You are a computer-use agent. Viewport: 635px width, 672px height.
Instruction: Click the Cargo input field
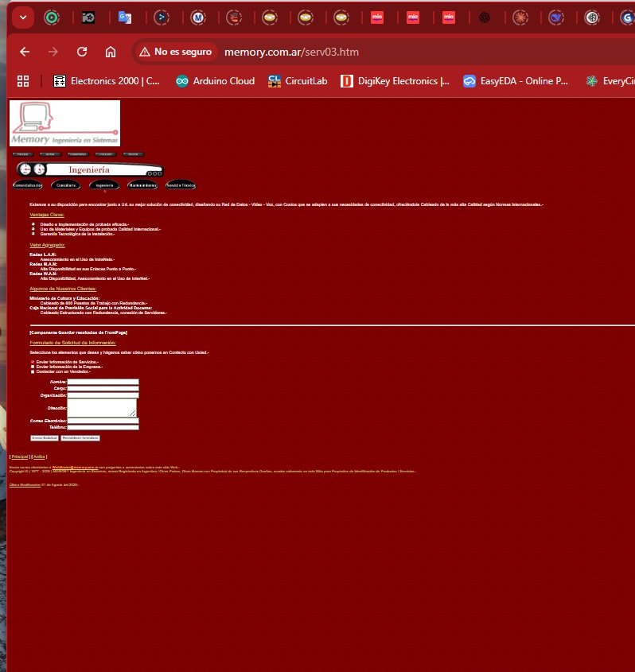pos(103,388)
